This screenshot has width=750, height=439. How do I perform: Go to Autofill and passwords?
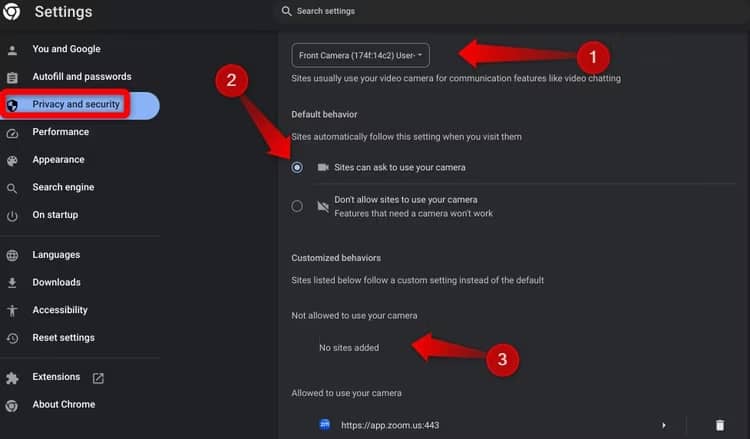pyautogui.click(x=82, y=77)
